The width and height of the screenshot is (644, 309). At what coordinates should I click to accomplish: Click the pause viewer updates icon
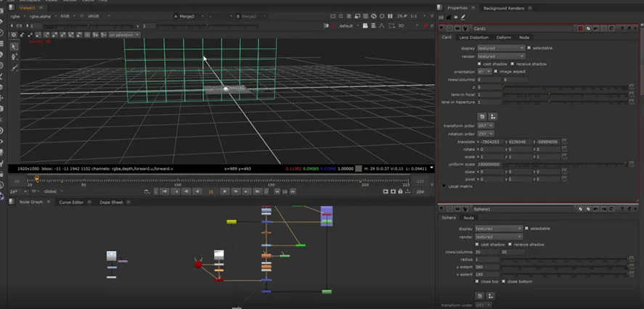(390, 16)
